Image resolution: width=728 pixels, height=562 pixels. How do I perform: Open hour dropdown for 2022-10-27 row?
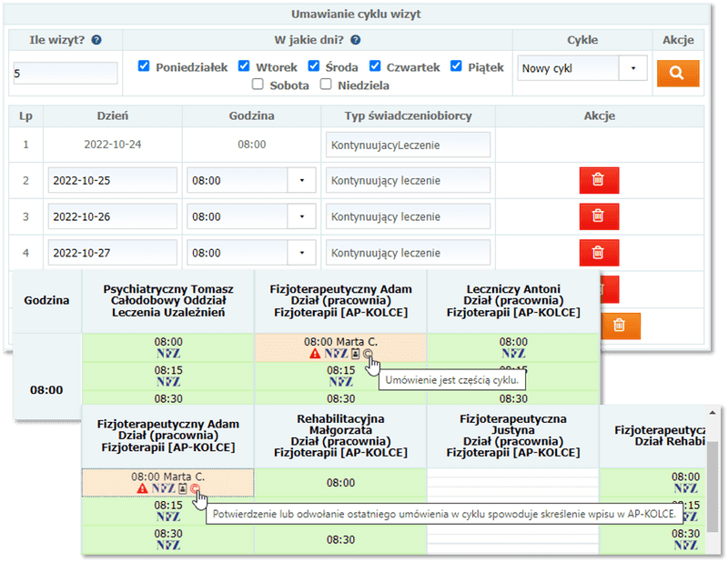coord(302,253)
